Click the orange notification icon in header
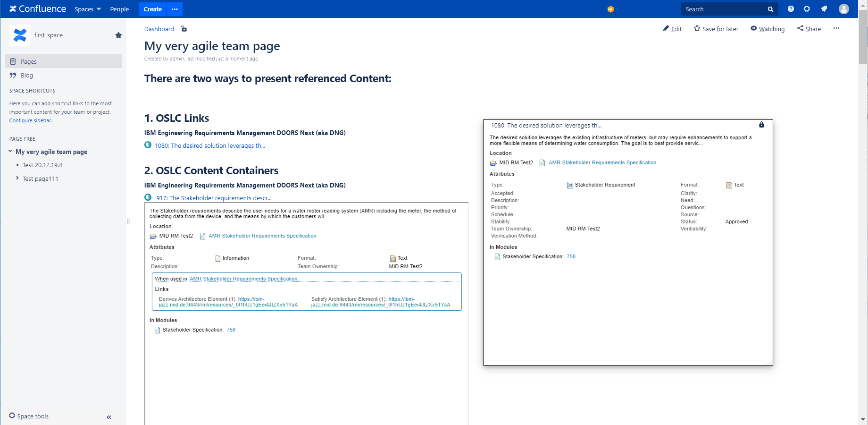 point(610,9)
